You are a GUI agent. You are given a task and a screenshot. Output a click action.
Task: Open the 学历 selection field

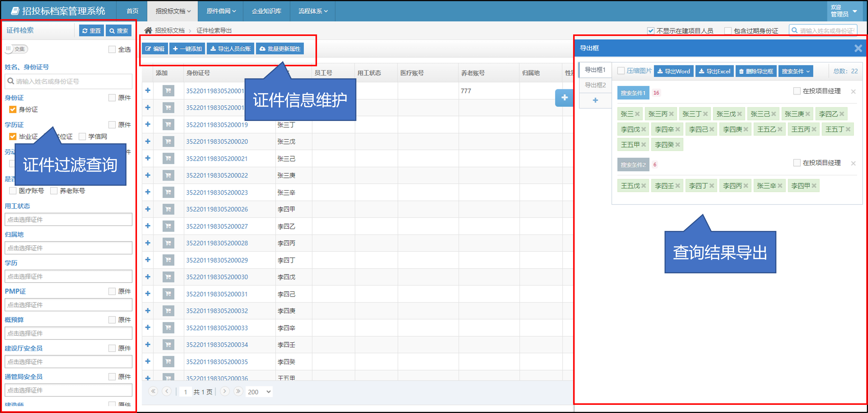[x=68, y=277]
